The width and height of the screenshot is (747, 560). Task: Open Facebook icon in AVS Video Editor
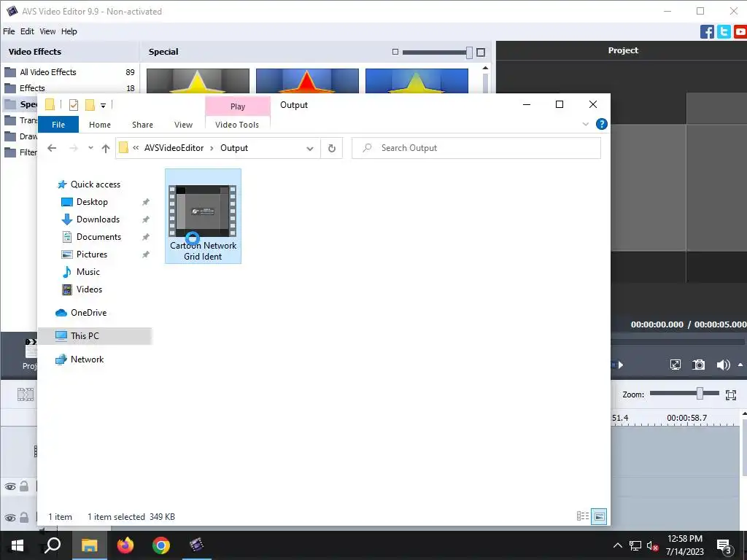click(x=707, y=32)
